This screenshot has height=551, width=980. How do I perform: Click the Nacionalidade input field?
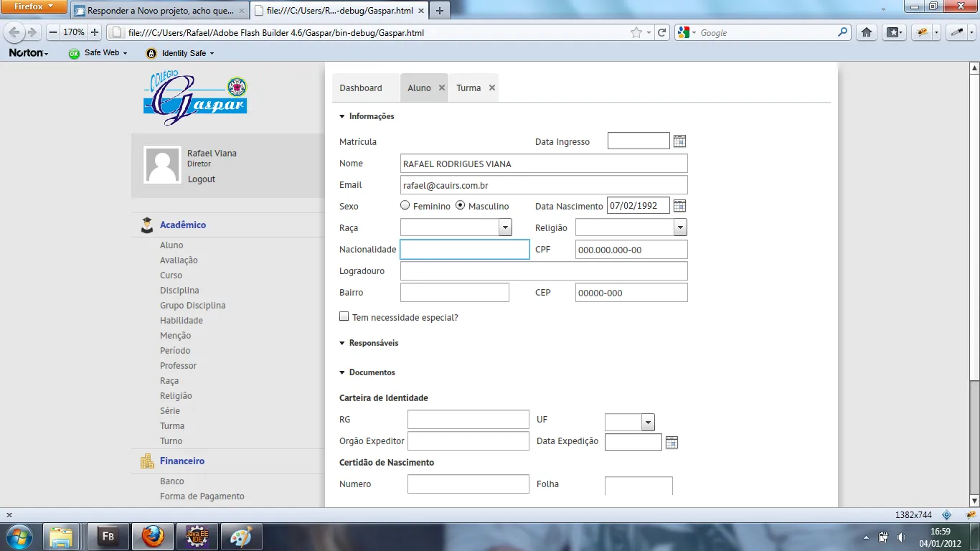[x=465, y=249]
